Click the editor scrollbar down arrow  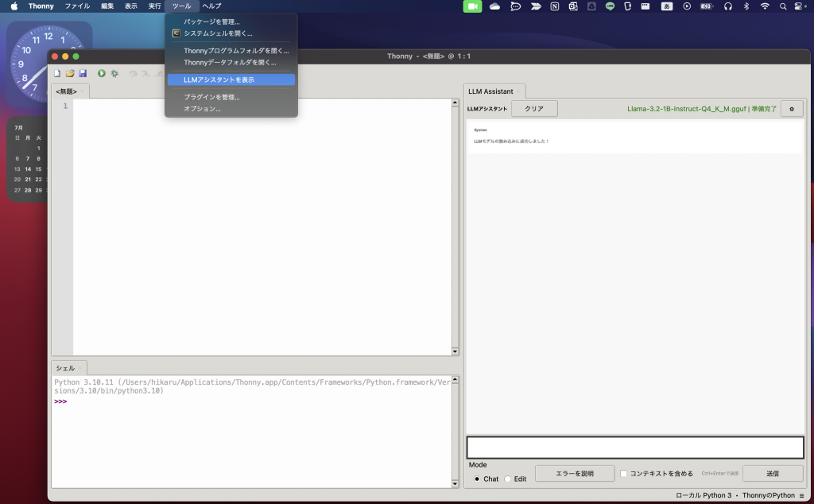455,351
